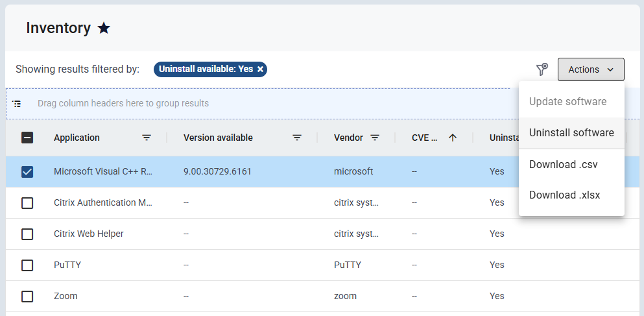Click the CVE column header label

(424, 138)
